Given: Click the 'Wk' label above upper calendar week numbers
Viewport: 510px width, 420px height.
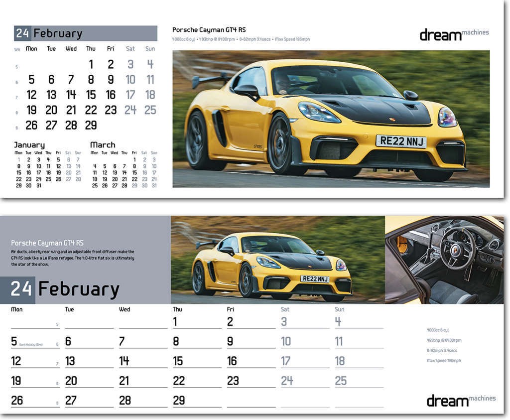Looking at the screenshot, I should [x=17, y=50].
